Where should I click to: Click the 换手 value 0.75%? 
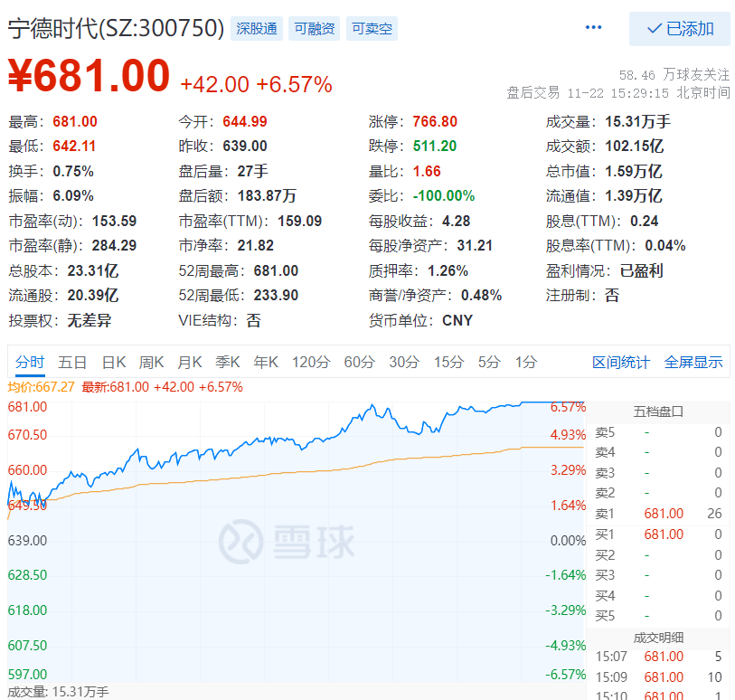click(73, 171)
